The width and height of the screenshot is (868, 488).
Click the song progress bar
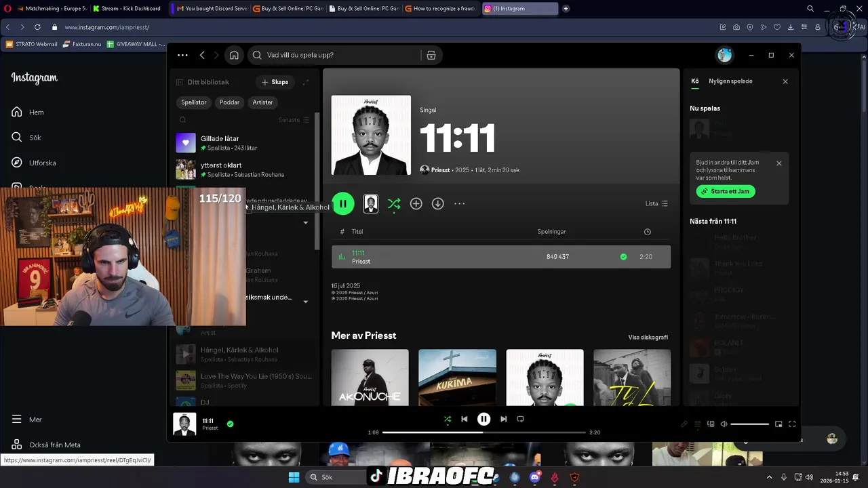pyautogui.click(x=484, y=432)
